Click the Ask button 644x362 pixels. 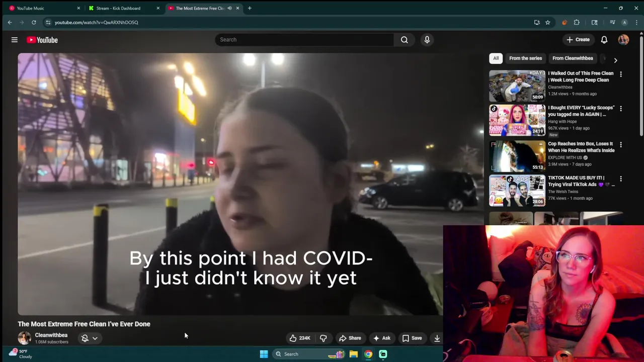coord(381,338)
